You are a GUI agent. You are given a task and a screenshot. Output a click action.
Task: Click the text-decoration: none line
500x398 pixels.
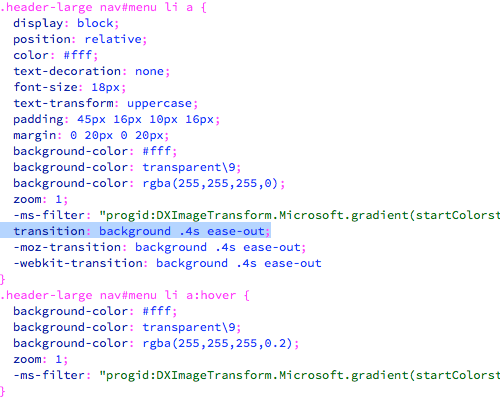coord(92,71)
